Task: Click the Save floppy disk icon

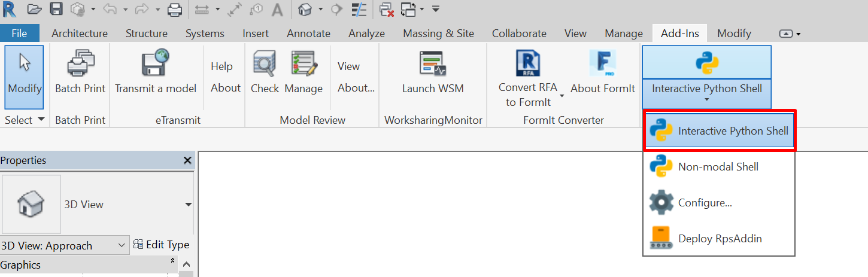Action: 56,10
